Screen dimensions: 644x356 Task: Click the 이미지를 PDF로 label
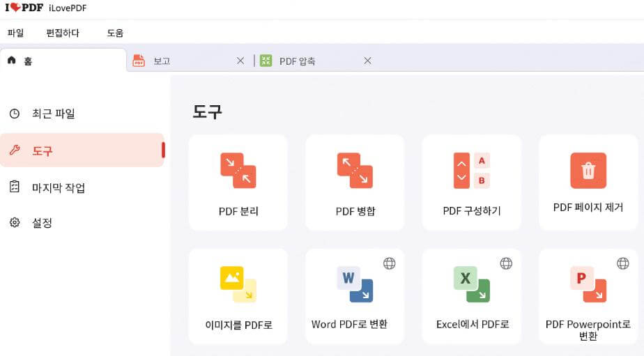tap(238, 325)
